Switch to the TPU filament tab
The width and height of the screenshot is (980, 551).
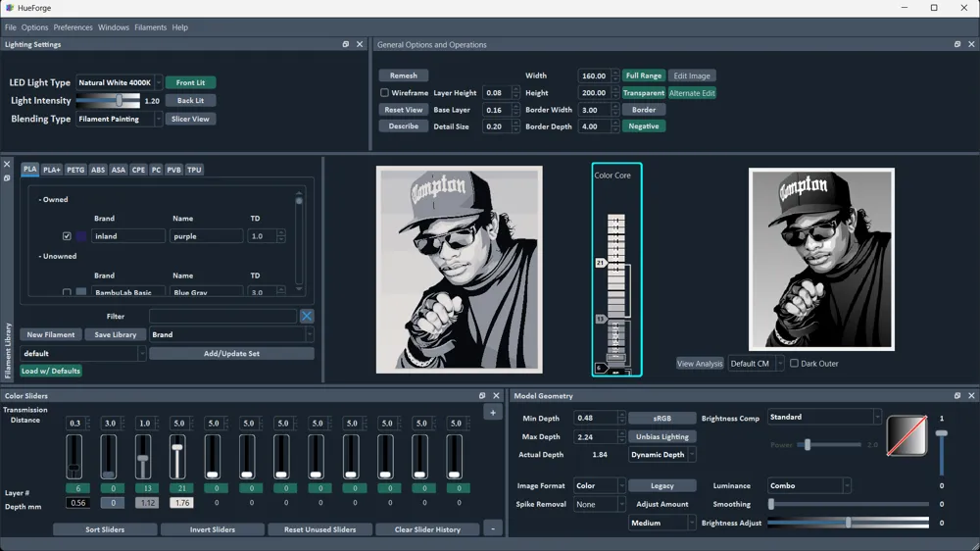(194, 170)
